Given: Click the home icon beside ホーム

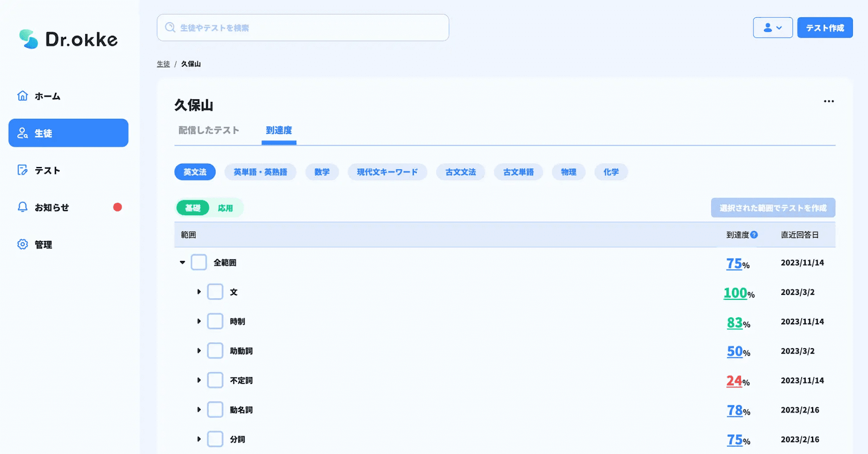Looking at the screenshot, I should [x=22, y=96].
